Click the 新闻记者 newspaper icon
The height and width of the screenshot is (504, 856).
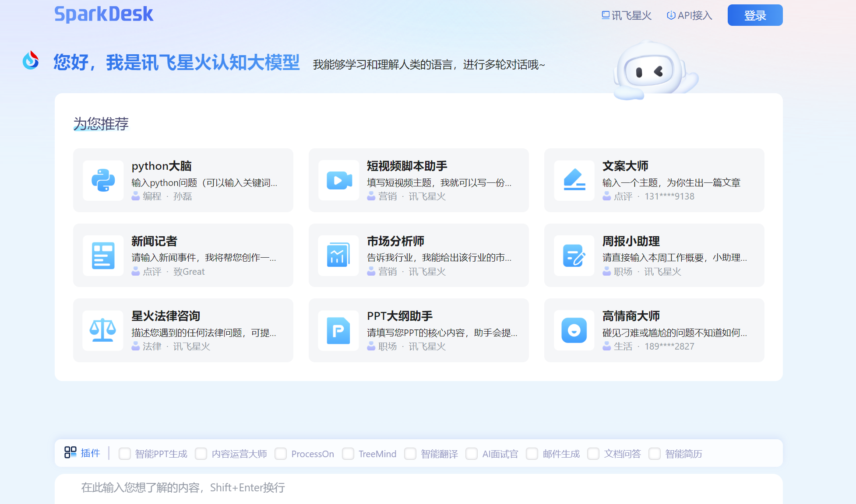(x=103, y=255)
